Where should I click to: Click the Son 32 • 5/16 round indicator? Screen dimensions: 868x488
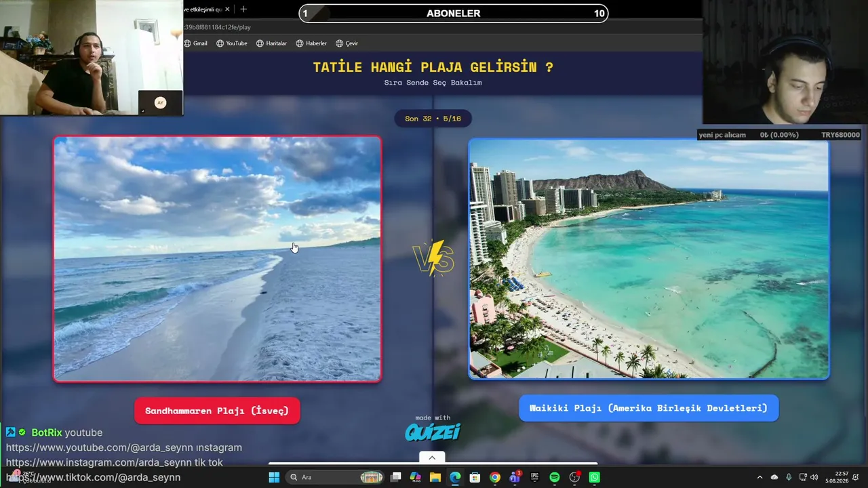tap(433, 119)
